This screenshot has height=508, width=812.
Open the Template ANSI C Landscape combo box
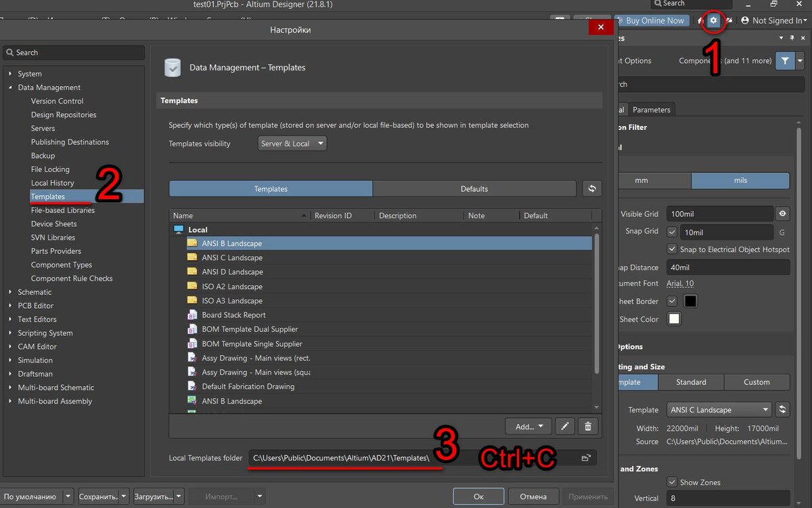719,409
